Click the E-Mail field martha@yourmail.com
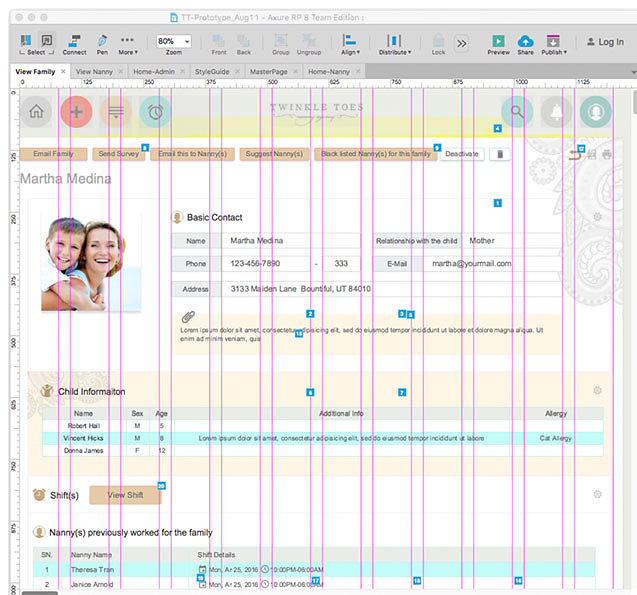This screenshot has height=595, width=637. coord(491,264)
